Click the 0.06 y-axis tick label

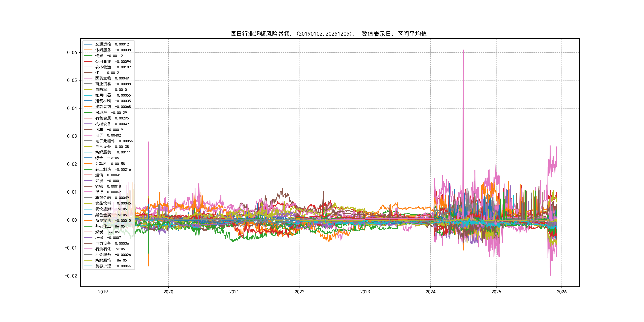(72, 52)
